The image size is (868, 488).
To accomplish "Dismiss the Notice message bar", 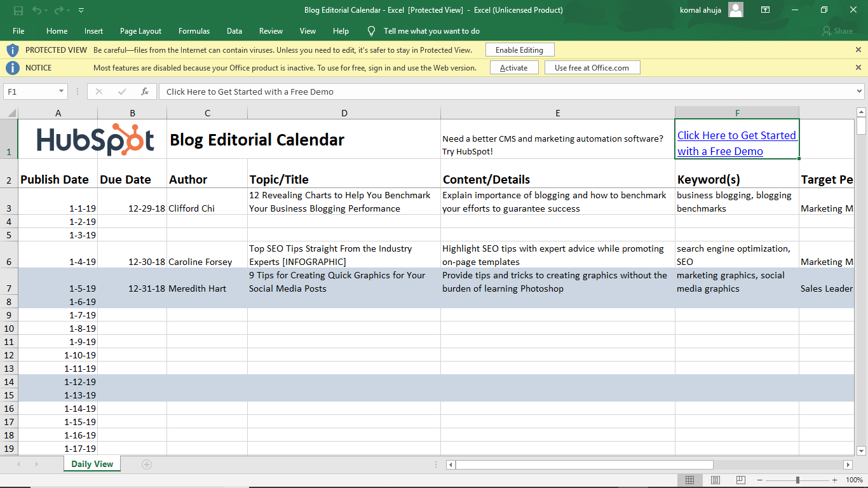I will pyautogui.click(x=858, y=67).
